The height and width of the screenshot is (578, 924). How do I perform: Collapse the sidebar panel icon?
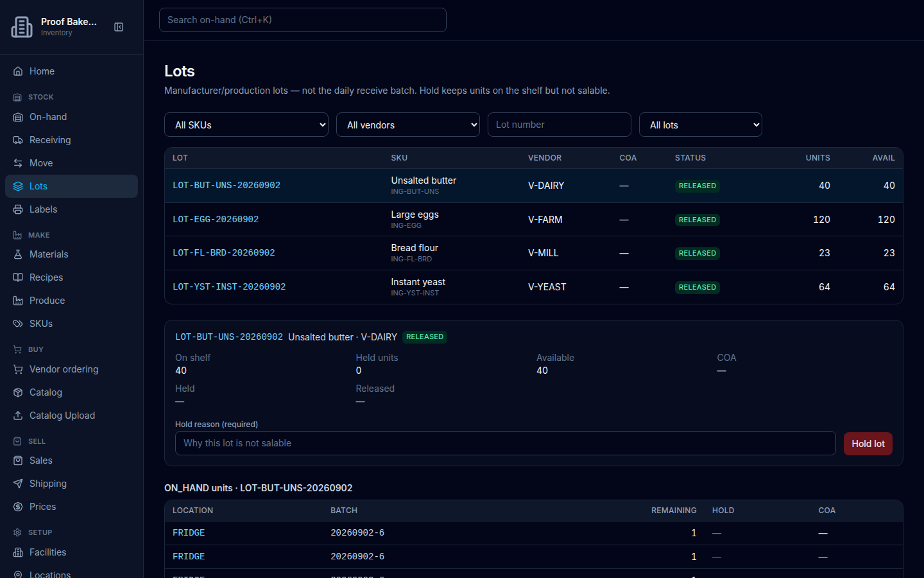click(119, 27)
